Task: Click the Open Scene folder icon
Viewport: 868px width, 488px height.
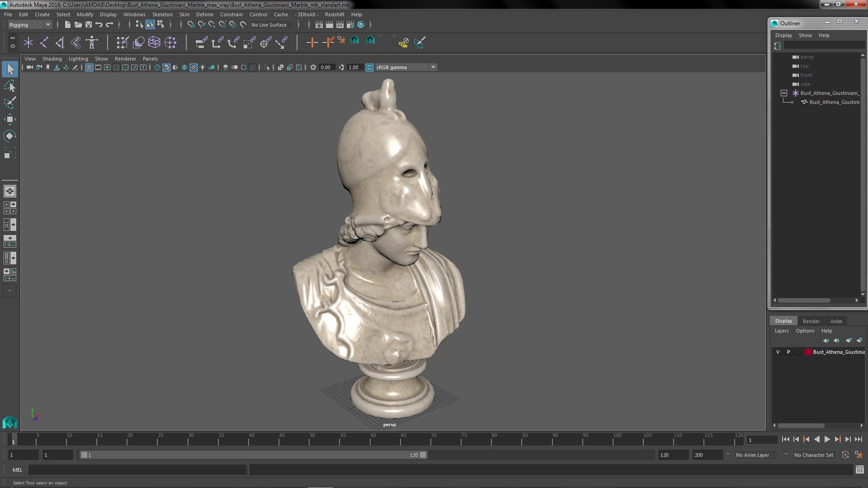Action: (x=78, y=24)
